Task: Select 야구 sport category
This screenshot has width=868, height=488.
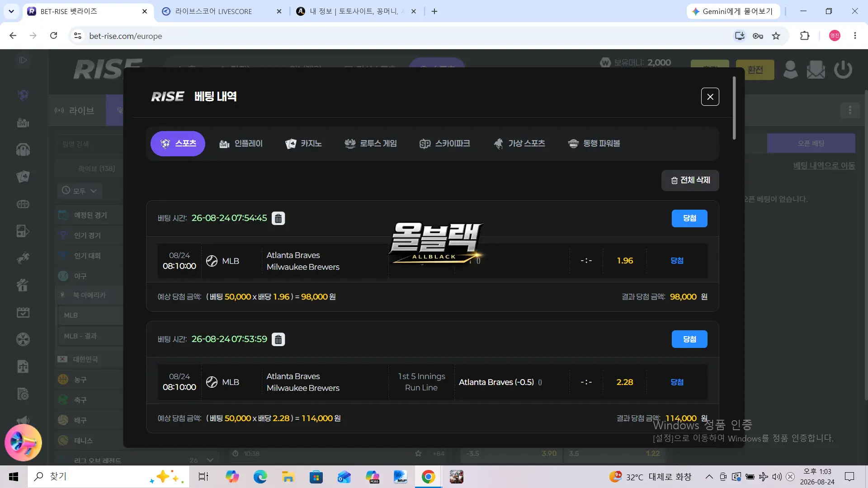Action: pyautogui.click(x=90, y=276)
